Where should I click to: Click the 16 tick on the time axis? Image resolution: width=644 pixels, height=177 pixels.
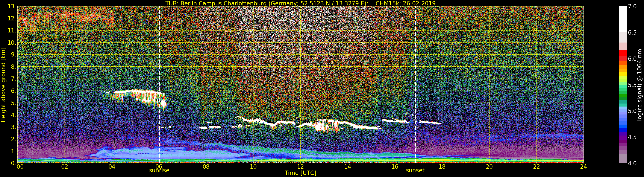(x=395, y=167)
